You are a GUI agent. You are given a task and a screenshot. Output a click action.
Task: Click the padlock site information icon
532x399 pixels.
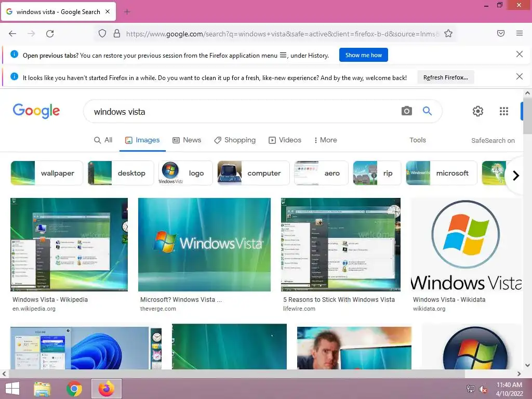[117, 34]
